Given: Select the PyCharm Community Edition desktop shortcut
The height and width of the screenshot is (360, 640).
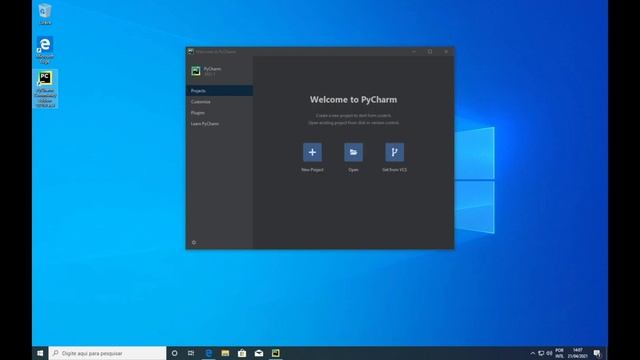Looking at the screenshot, I should click(45, 89).
